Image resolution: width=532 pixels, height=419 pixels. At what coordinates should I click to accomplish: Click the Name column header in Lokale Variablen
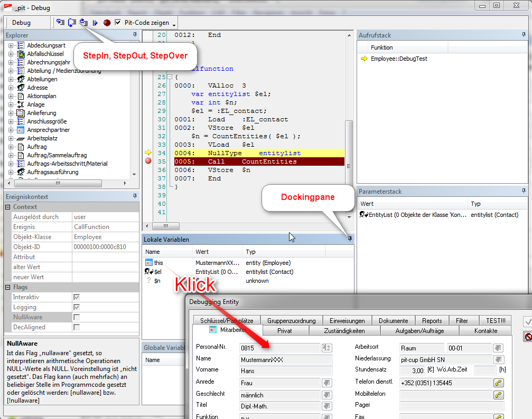tap(167, 252)
